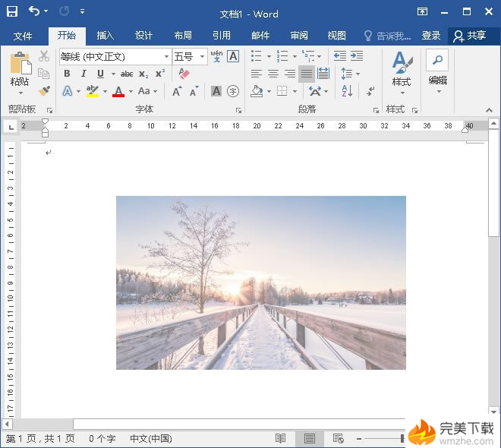The height and width of the screenshot is (448, 501).
Task: Apply distributed alignment icon
Action: click(323, 74)
